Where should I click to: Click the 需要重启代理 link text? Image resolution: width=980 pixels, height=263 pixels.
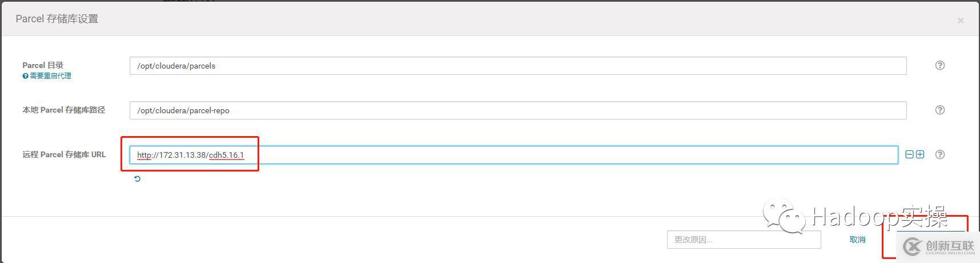(x=50, y=76)
